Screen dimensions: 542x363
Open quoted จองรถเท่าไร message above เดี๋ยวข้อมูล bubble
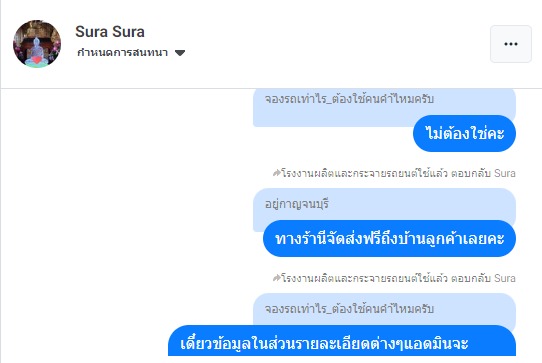pyautogui.click(x=384, y=310)
